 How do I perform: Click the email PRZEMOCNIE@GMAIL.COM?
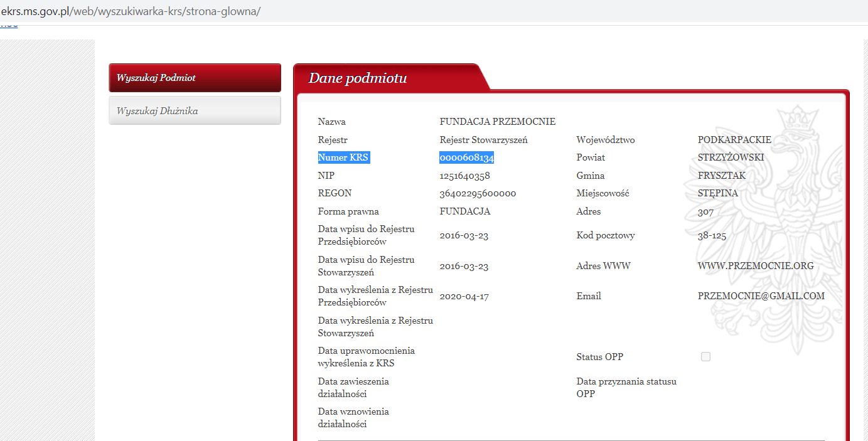tap(761, 296)
